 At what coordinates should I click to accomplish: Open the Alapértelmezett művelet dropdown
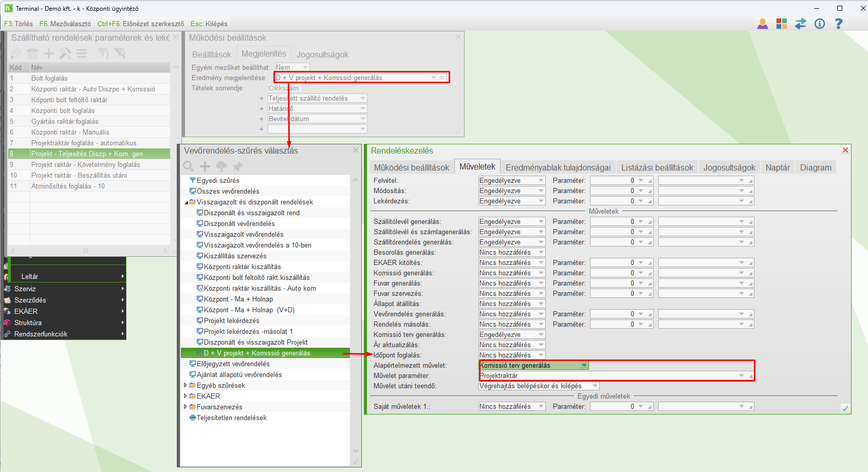pyautogui.click(x=584, y=365)
